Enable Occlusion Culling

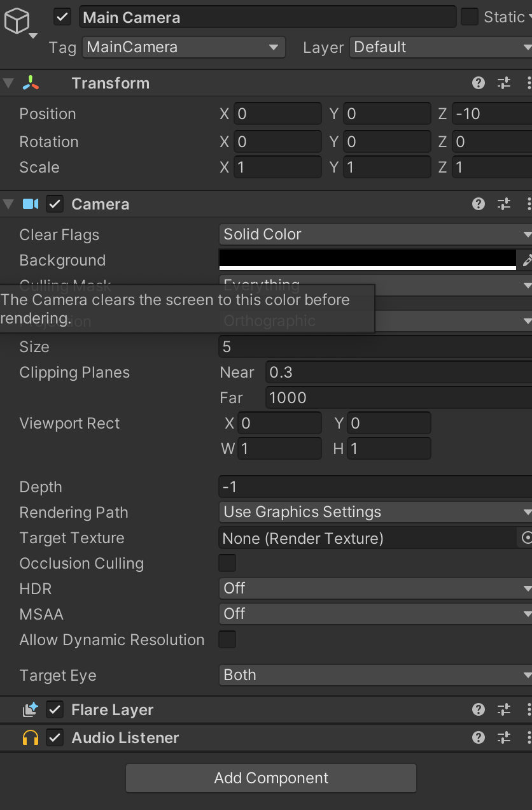(x=227, y=563)
